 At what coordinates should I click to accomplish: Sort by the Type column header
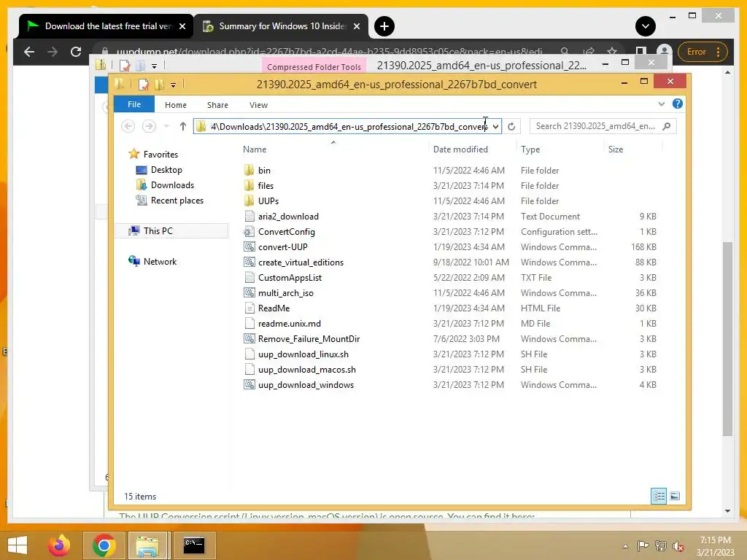[560, 149]
